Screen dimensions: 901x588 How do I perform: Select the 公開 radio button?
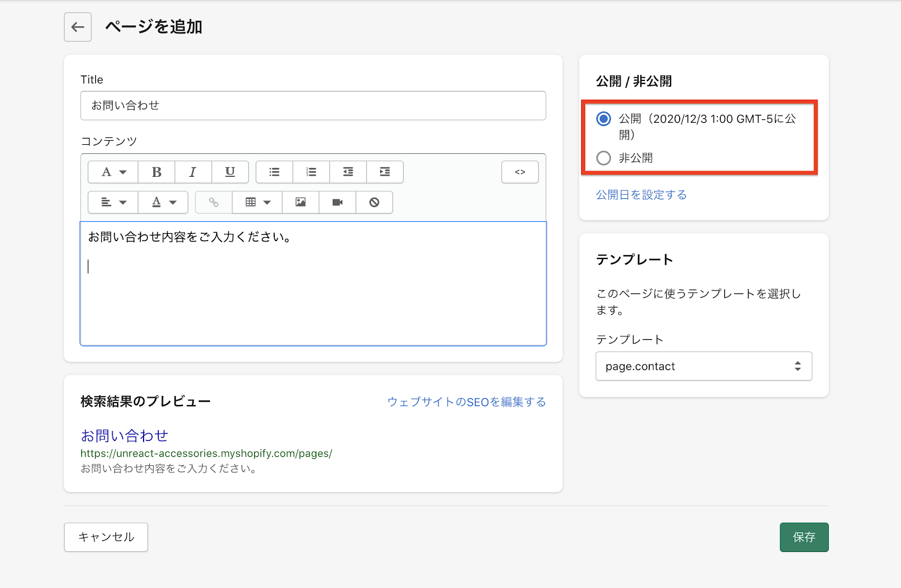pyautogui.click(x=604, y=119)
